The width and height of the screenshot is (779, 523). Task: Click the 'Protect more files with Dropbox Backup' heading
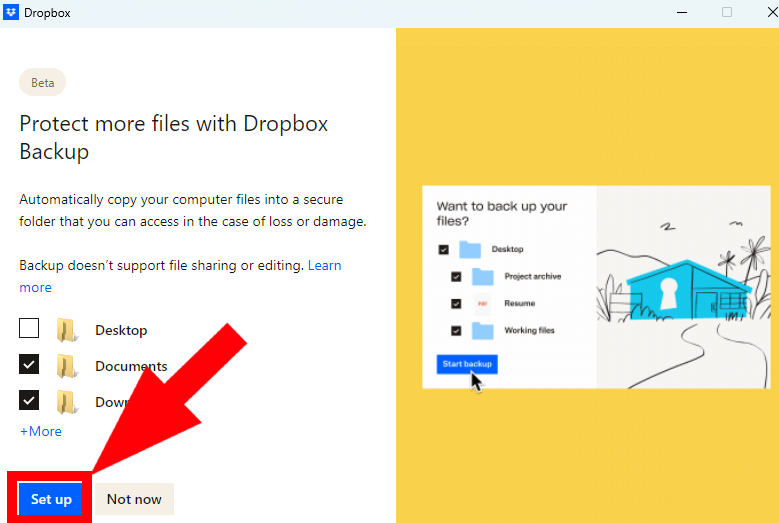[x=174, y=137]
